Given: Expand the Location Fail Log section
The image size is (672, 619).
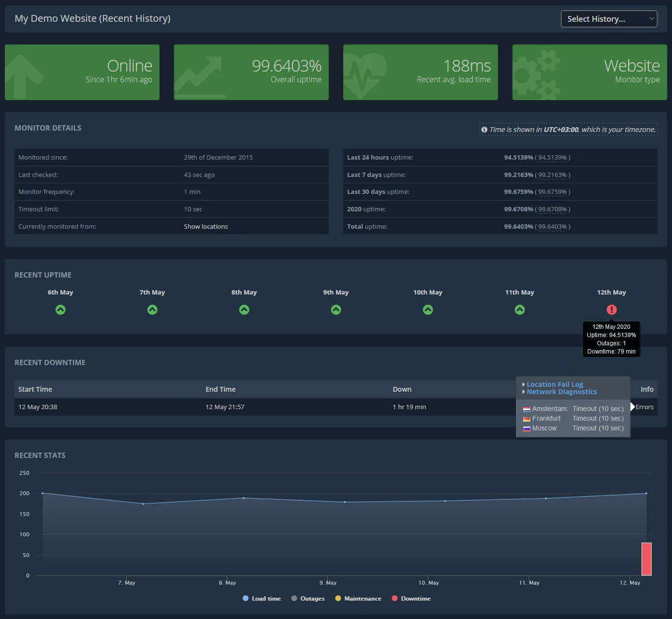Looking at the screenshot, I should tap(555, 384).
